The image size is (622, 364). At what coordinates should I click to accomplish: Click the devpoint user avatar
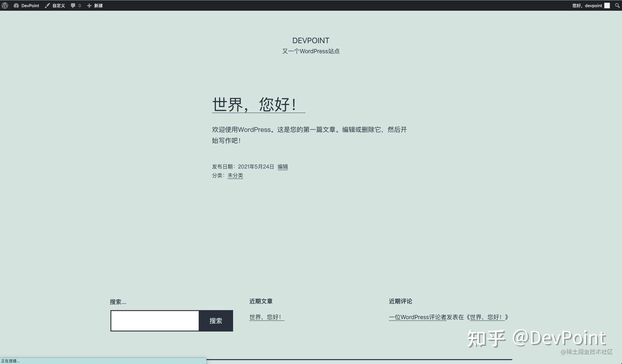tap(607, 6)
